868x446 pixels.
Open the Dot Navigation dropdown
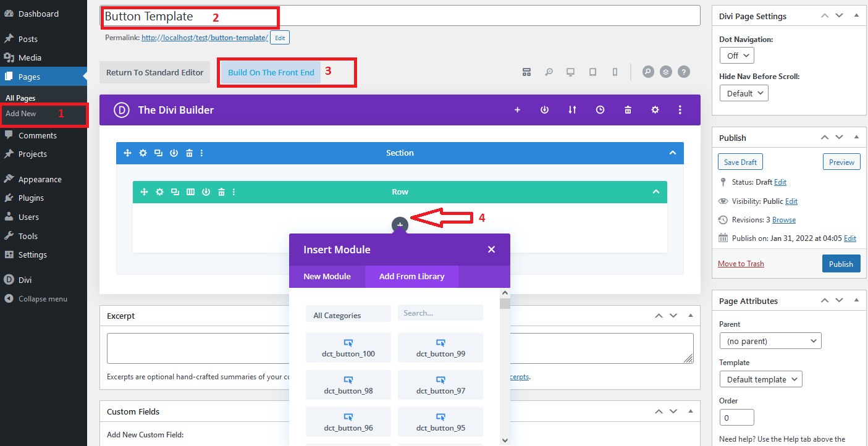737,56
